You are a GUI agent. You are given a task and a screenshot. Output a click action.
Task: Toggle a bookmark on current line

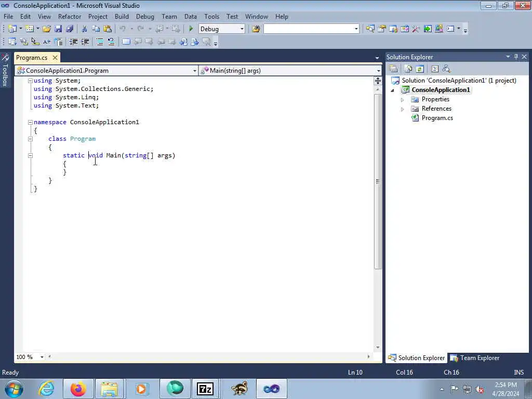[126, 42]
